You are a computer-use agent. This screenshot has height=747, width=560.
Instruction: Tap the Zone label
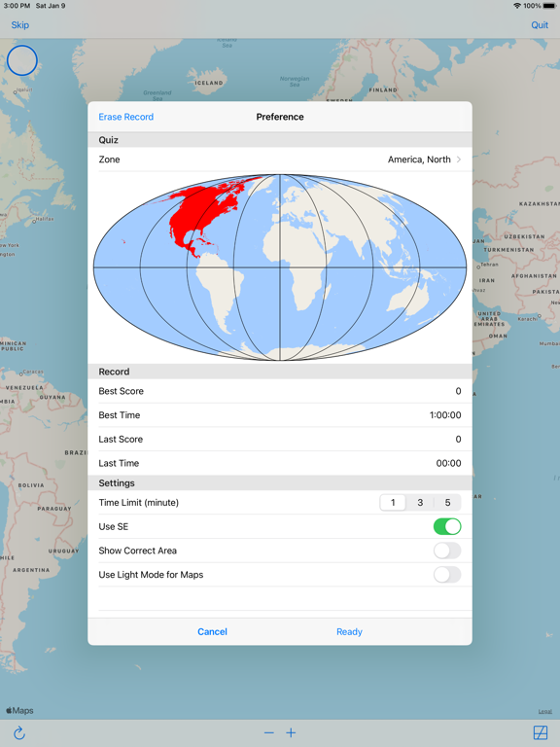(x=109, y=160)
